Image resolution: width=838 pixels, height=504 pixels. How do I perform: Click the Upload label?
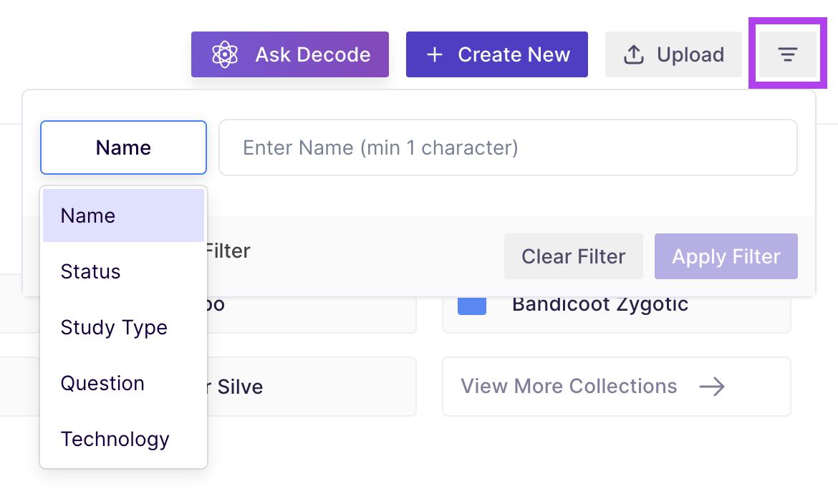(690, 54)
